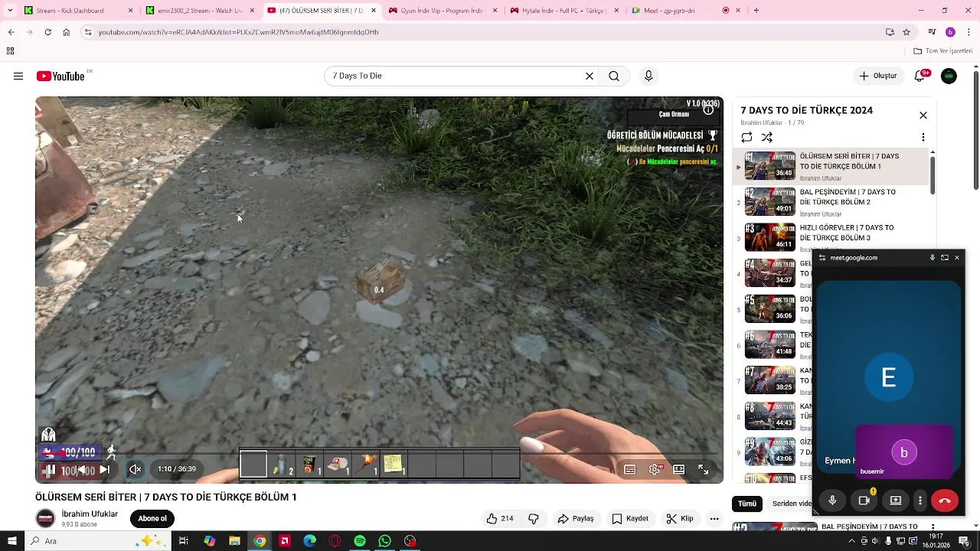
Task: Open more actions ellipsis beside Klip
Action: 714,519
